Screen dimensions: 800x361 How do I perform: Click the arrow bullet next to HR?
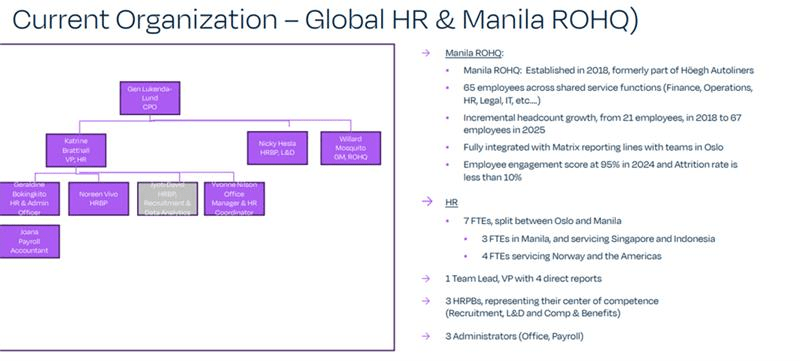[x=427, y=202]
